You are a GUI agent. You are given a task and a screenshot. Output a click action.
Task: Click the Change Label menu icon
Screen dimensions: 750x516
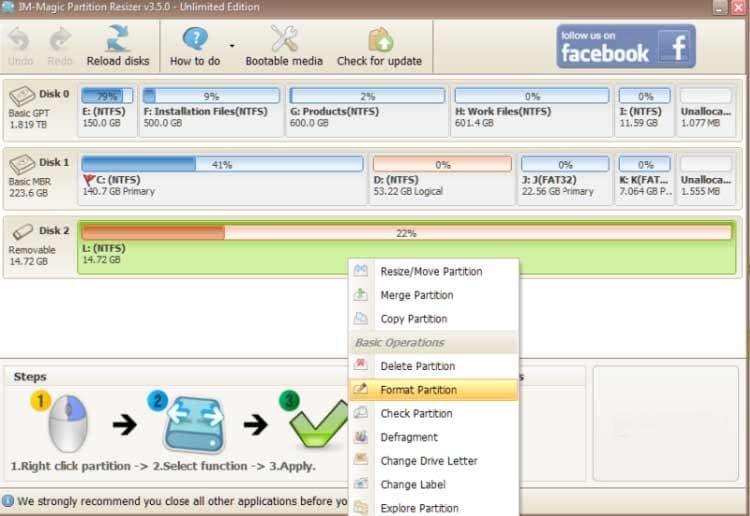coord(361,483)
